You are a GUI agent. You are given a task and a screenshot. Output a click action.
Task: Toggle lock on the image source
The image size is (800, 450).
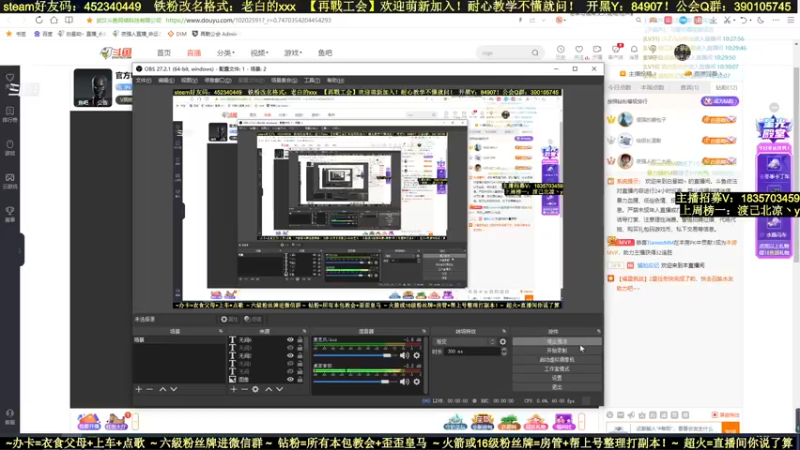pyautogui.click(x=300, y=380)
